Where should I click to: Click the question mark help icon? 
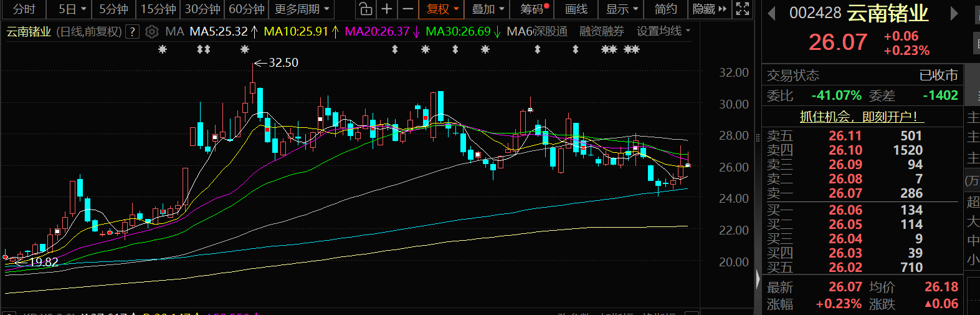132,32
